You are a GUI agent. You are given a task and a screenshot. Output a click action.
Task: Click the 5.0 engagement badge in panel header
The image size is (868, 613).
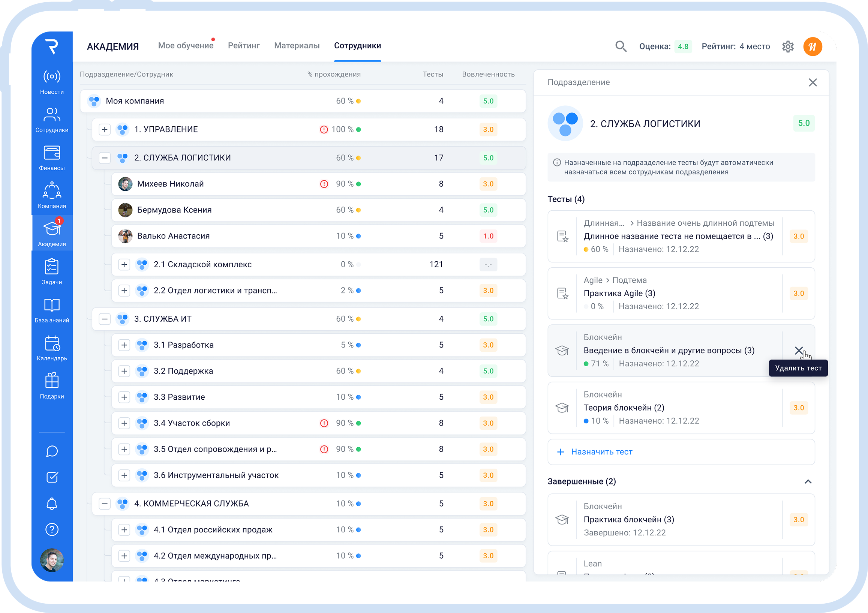pyautogui.click(x=804, y=123)
